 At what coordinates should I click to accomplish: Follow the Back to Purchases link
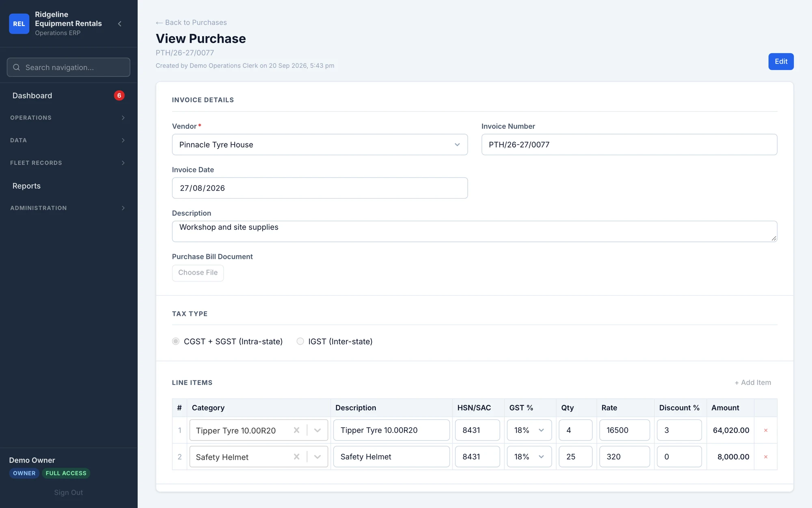[191, 22]
